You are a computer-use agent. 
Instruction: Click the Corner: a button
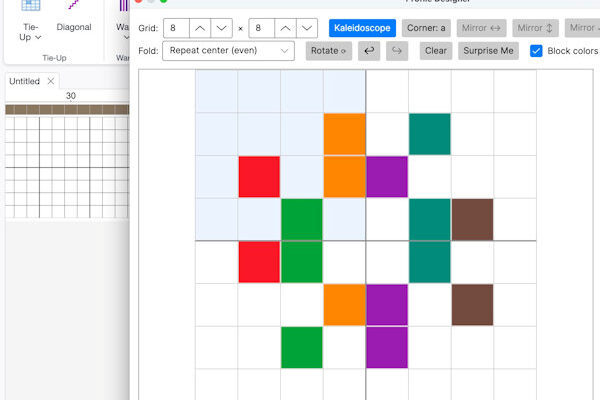coord(426,28)
